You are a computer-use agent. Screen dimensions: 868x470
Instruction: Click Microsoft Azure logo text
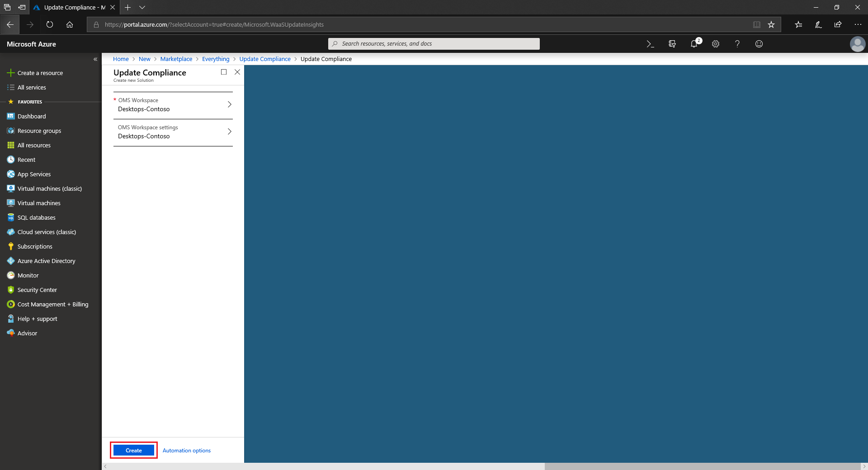pos(31,44)
